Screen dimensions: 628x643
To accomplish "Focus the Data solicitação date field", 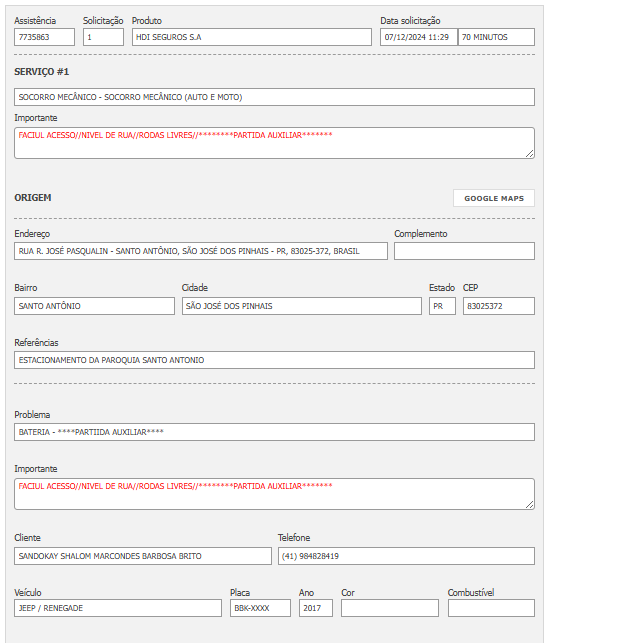I will tap(418, 37).
